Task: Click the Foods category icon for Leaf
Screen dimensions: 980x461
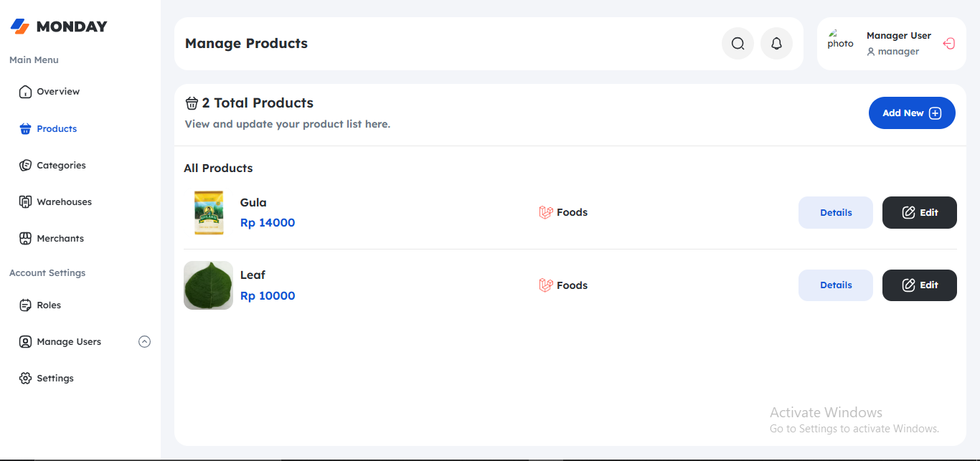Action: (546, 285)
